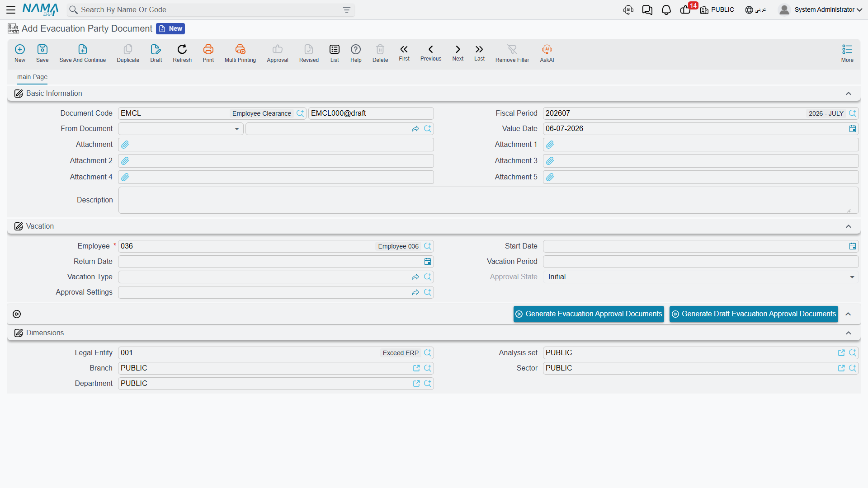Click Generate Evacuation Approval Documents button
The height and width of the screenshot is (488, 868).
click(589, 314)
